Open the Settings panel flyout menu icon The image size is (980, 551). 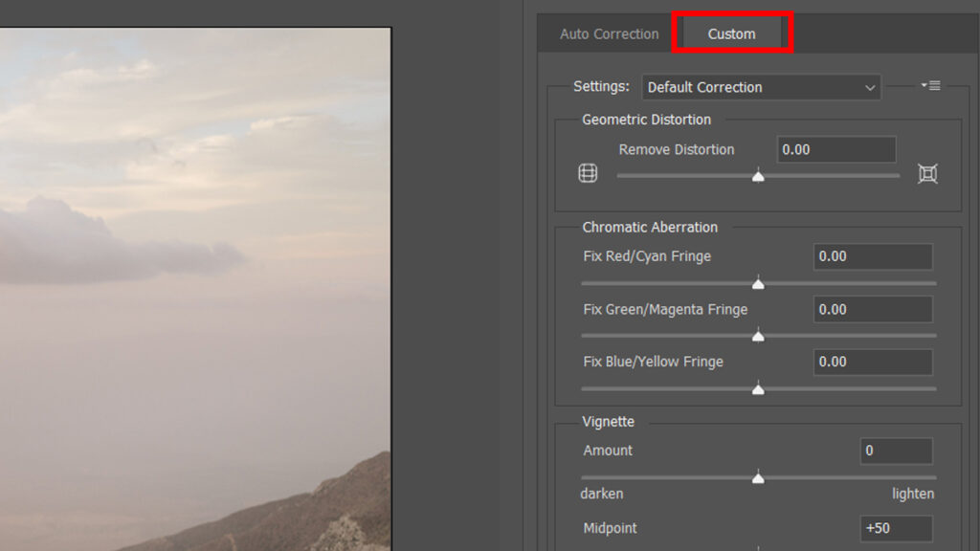point(930,86)
